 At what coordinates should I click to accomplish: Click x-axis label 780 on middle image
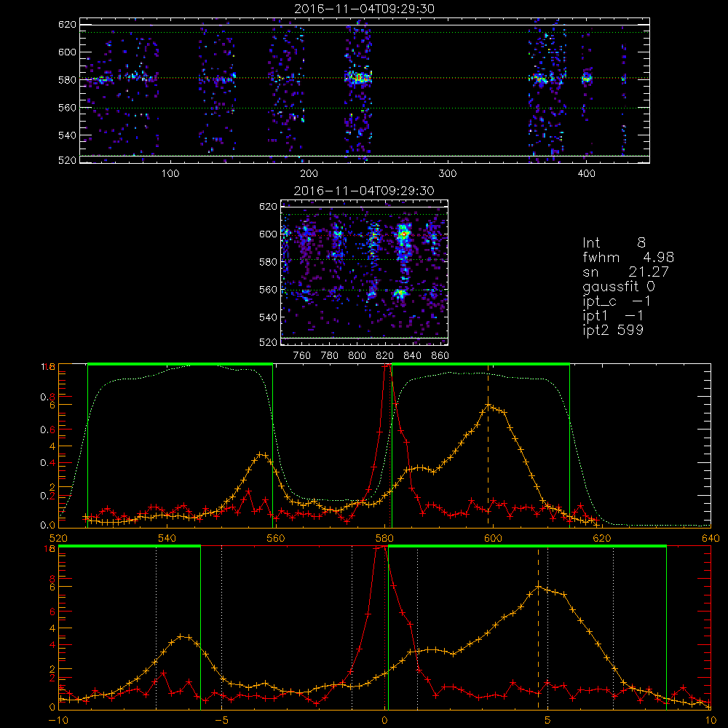(x=330, y=356)
